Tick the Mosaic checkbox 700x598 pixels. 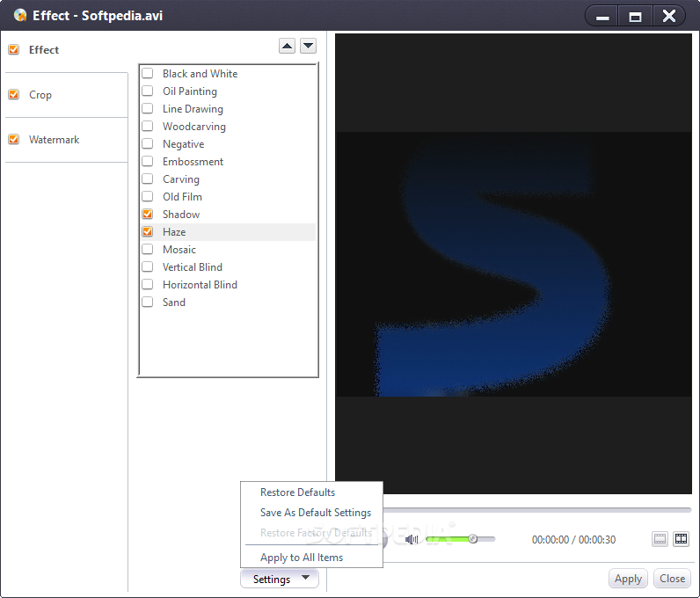[x=148, y=249]
